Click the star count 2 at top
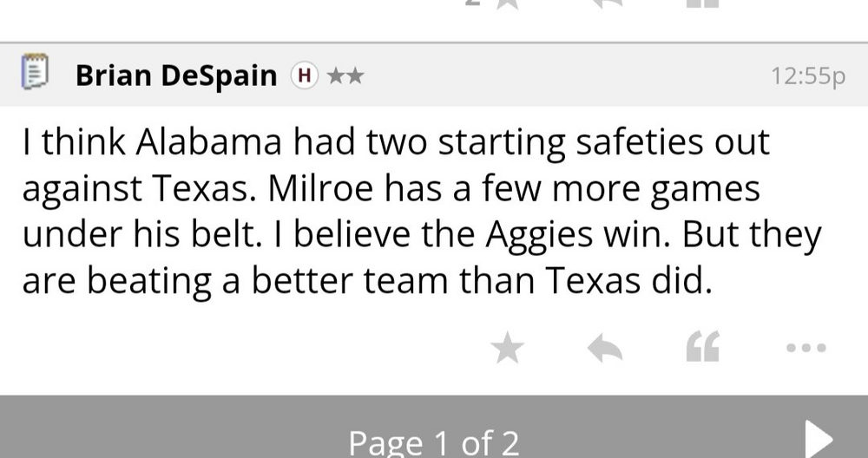Image resolution: width=868 pixels, height=458 pixels. [470, 4]
